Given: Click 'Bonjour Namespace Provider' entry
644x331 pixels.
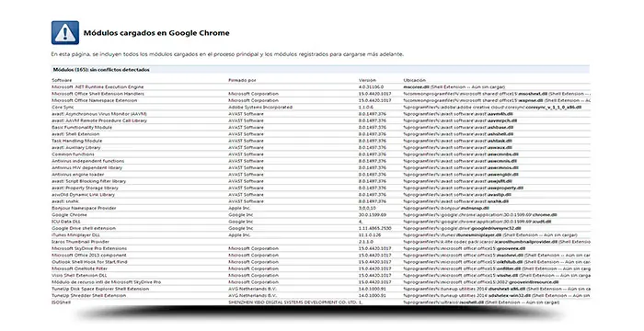Looking at the screenshot, I should [x=84, y=208].
